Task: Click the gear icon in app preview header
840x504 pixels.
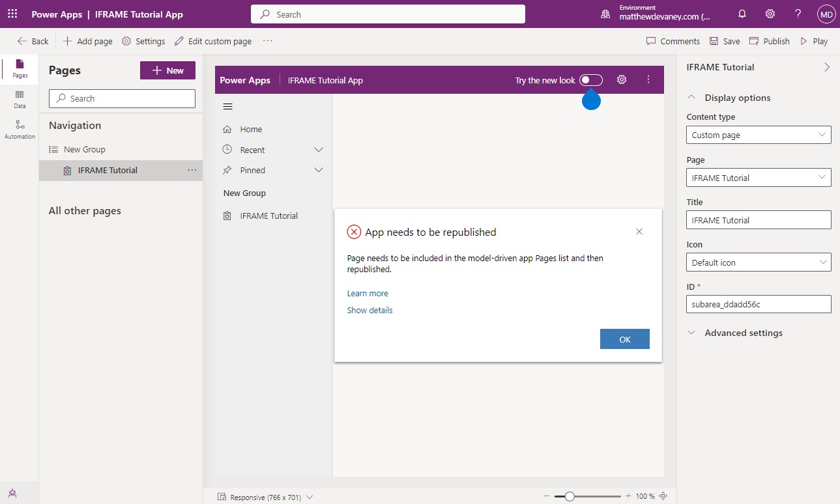Action: click(x=622, y=79)
